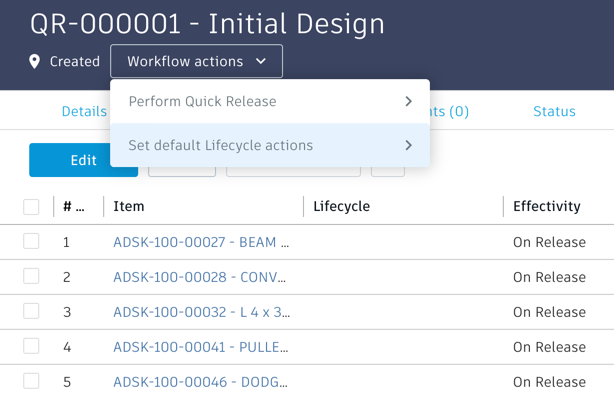Image resolution: width=614 pixels, height=397 pixels.
Task: Click On Release for ADSK-100-00027
Action: click(x=549, y=242)
